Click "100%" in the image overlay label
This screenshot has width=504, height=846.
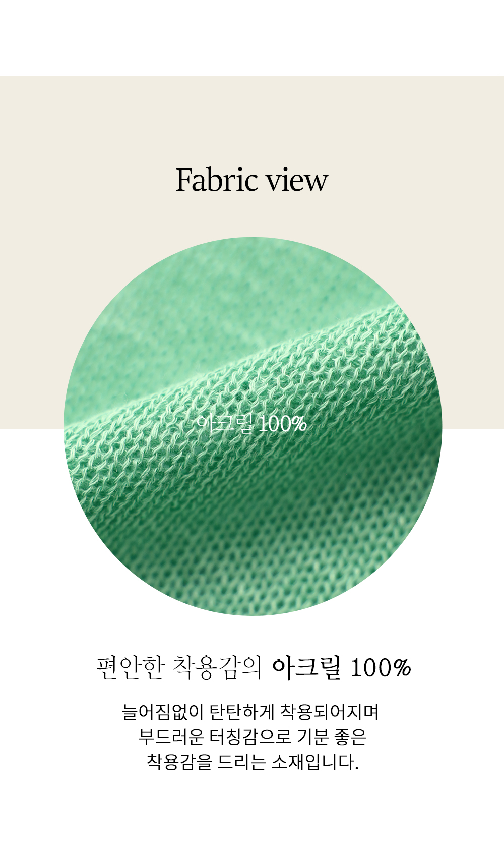pyautogui.click(x=283, y=425)
